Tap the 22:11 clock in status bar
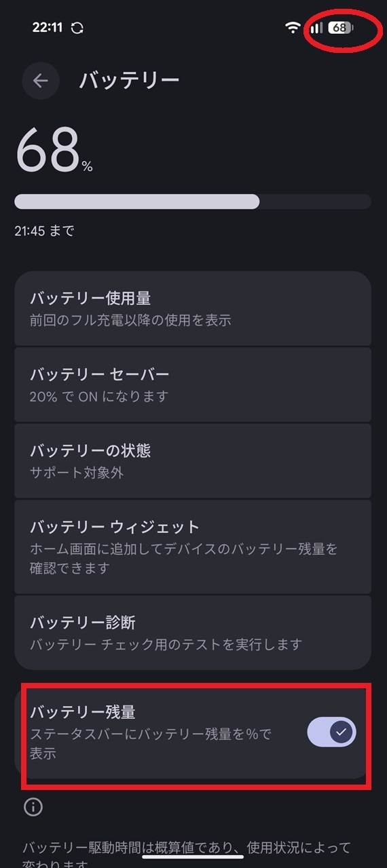The width and height of the screenshot is (387, 868). point(47,28)
